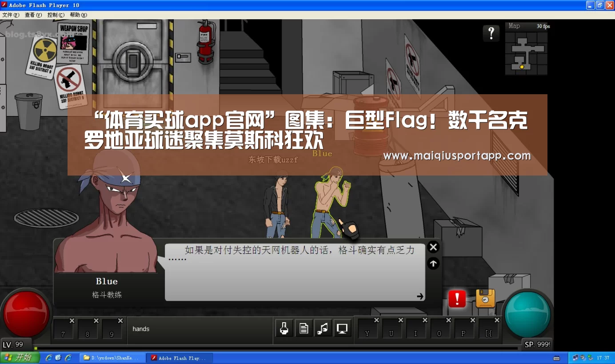This screenshot has height=364, width=615.
Task: Click the teal SP energy orb
Action: tap(528, 313)
